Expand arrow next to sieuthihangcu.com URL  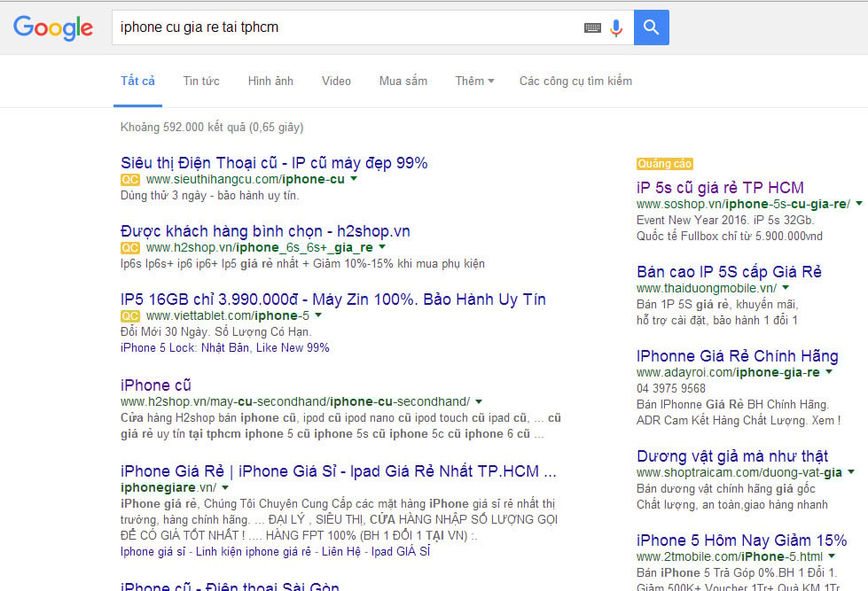tap(354, 179)
